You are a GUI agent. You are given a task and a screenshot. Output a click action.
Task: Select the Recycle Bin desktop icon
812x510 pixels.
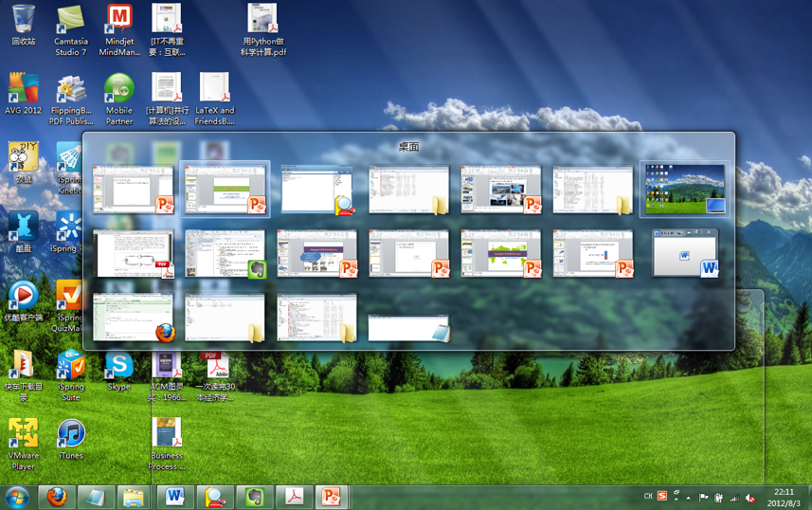tap(24, 25)
